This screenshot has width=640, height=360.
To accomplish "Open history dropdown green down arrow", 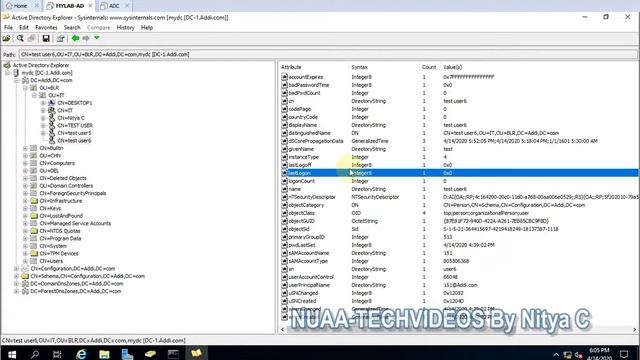I will click(x=97, y=38).
